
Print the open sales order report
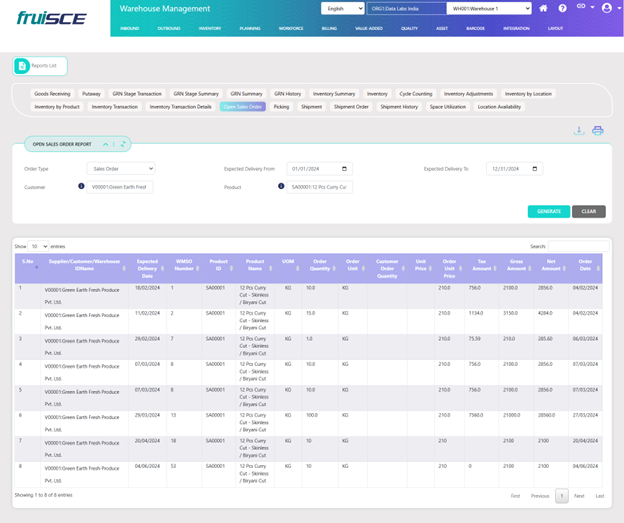pos(597,131)
